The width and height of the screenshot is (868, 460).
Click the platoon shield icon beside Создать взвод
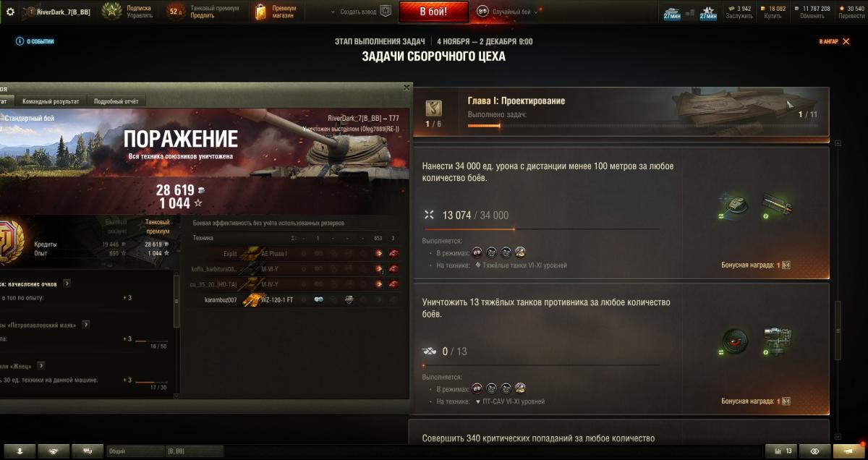point(386,12)
